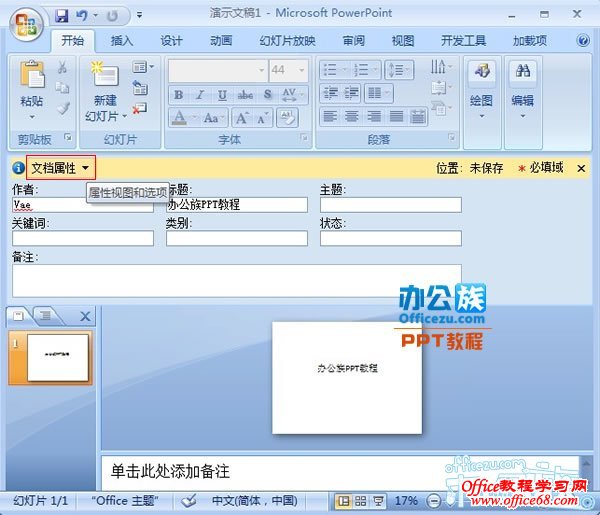This screenshot has width=600, height=515.
Task: Add a new slide with 新建幻灯片 icon
Action: pyautogui.click(x=105, y=74)
